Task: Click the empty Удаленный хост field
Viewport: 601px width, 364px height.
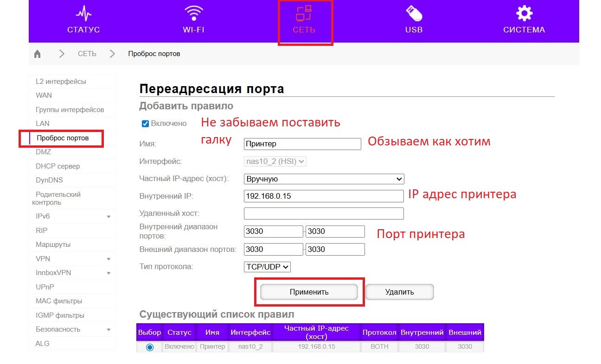Action: [324, 213]
